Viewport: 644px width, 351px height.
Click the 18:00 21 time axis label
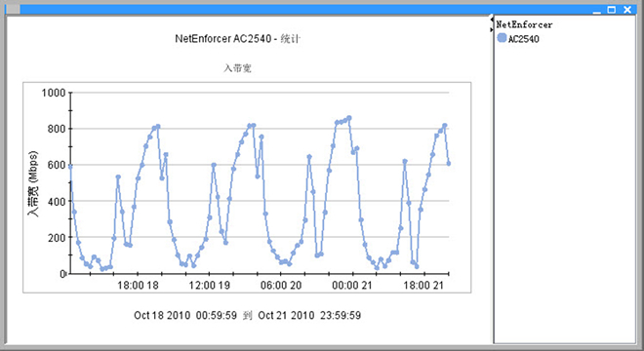coord(423,286)
